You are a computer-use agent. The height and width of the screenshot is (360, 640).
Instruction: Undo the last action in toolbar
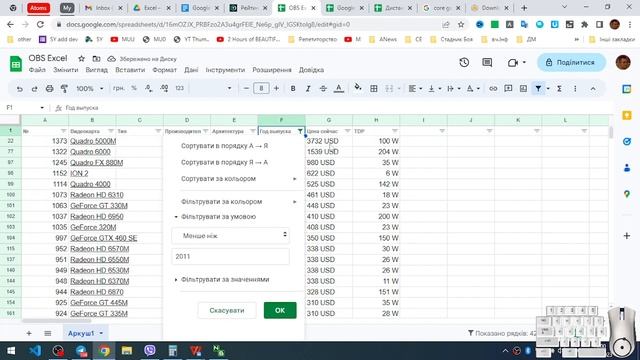(x=19, y=89)
